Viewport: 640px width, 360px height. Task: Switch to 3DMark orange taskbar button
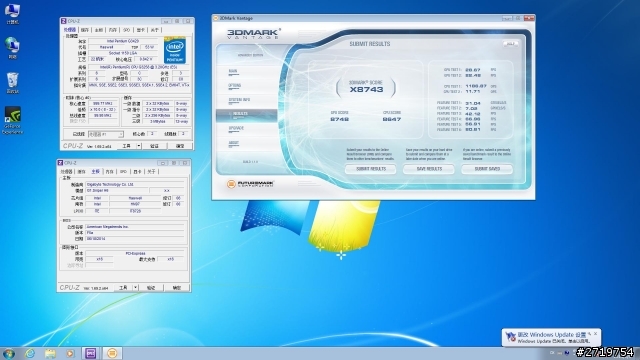[x=112, y=353]
